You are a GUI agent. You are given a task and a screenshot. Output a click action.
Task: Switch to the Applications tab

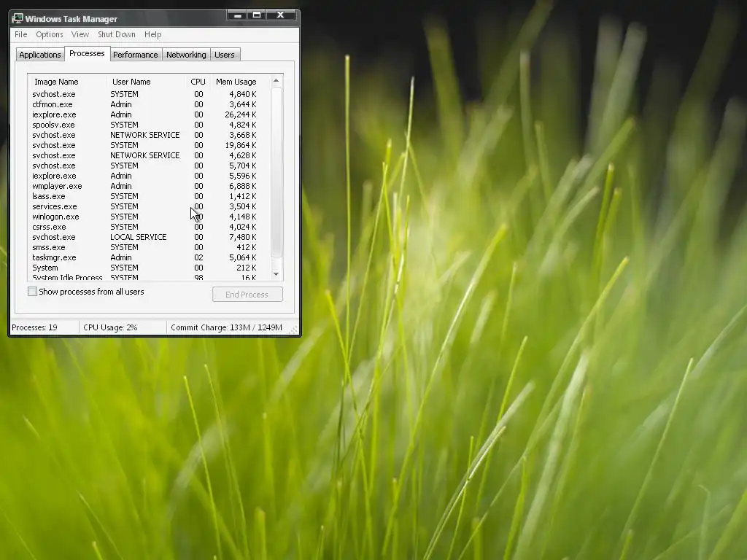coord(40,55)
